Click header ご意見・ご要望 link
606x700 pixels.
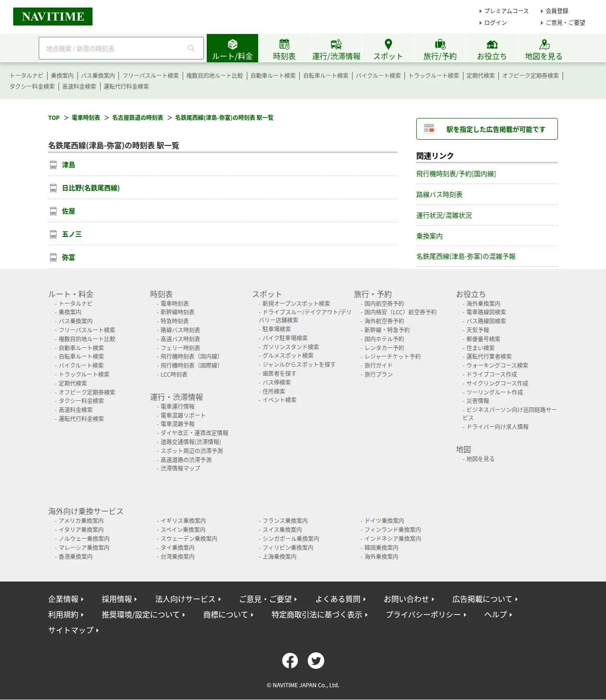coord(565,23)
